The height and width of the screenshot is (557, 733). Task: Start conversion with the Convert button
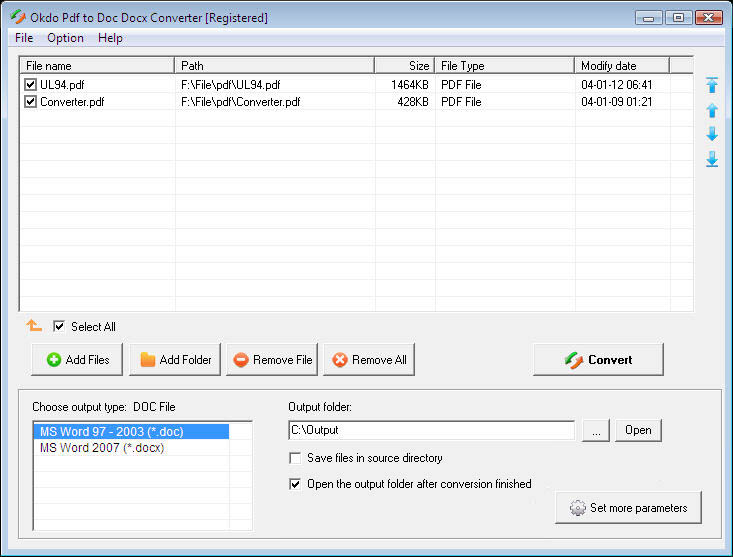[598, 360]
